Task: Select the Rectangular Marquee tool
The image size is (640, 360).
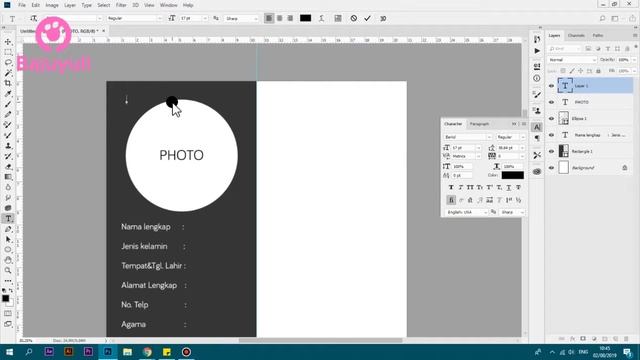Action: (x=8, y=52)
